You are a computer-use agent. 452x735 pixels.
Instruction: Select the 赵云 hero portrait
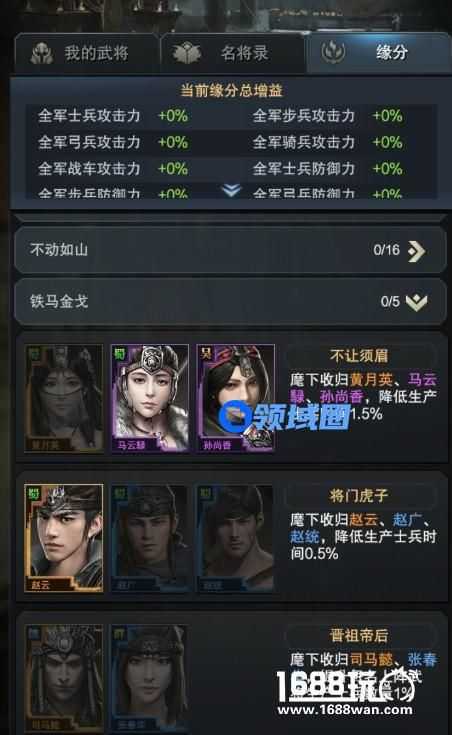point(64,538)
